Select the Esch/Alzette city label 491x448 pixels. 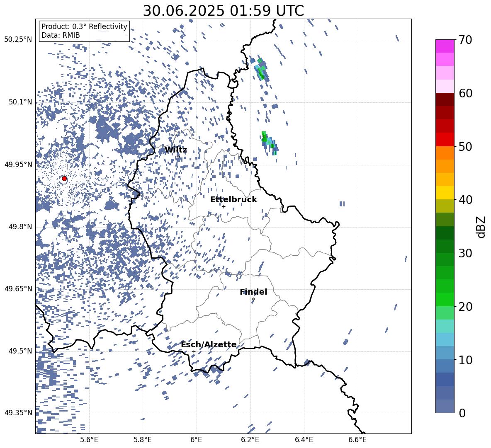[209, 345]
